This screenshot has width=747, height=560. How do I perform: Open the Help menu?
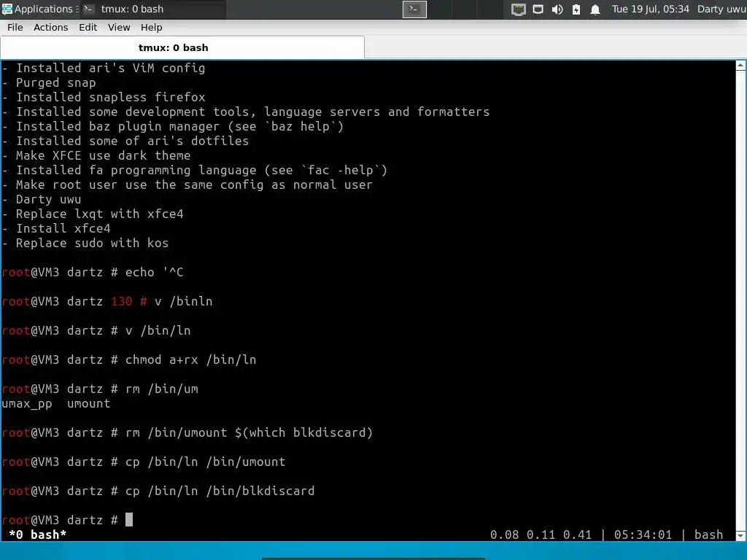pos(152,28)
